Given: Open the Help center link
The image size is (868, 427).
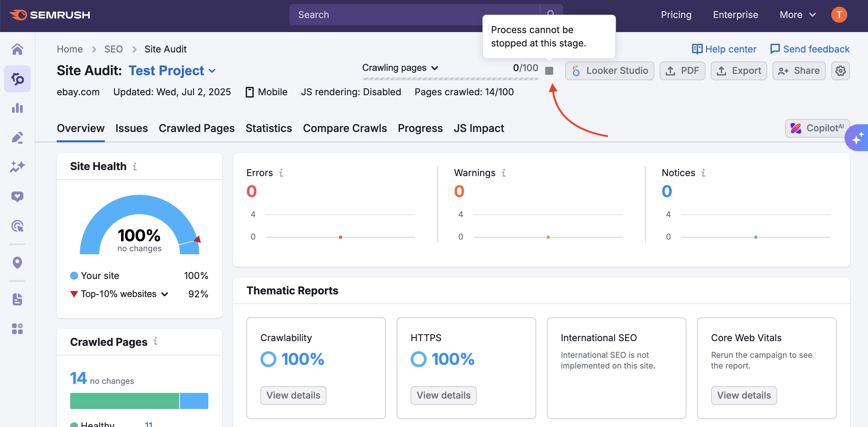Looking at the screenshot, I should tap(730, 49).
